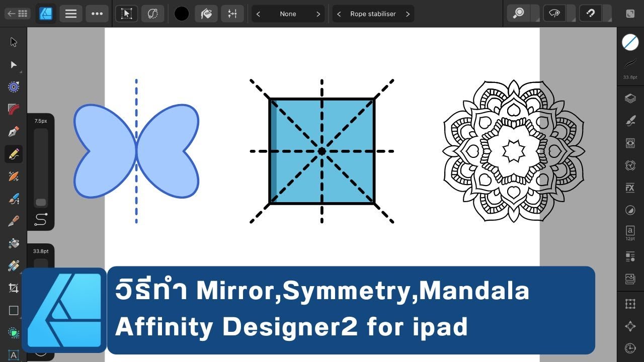Open stabiliser settings sliders button
This screenshot has width=644, height=362.
point(232,14)
